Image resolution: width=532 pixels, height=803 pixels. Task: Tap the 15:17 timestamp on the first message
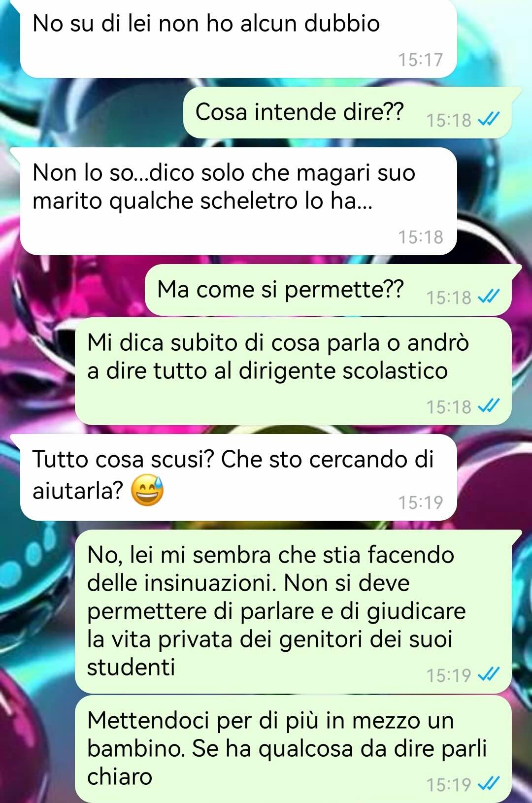click(421, 60)
